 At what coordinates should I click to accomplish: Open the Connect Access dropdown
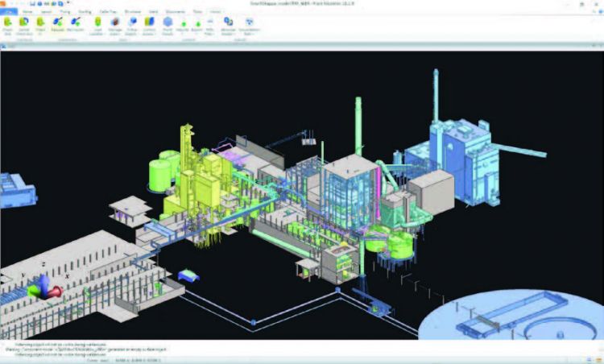(x=149, y=26)
